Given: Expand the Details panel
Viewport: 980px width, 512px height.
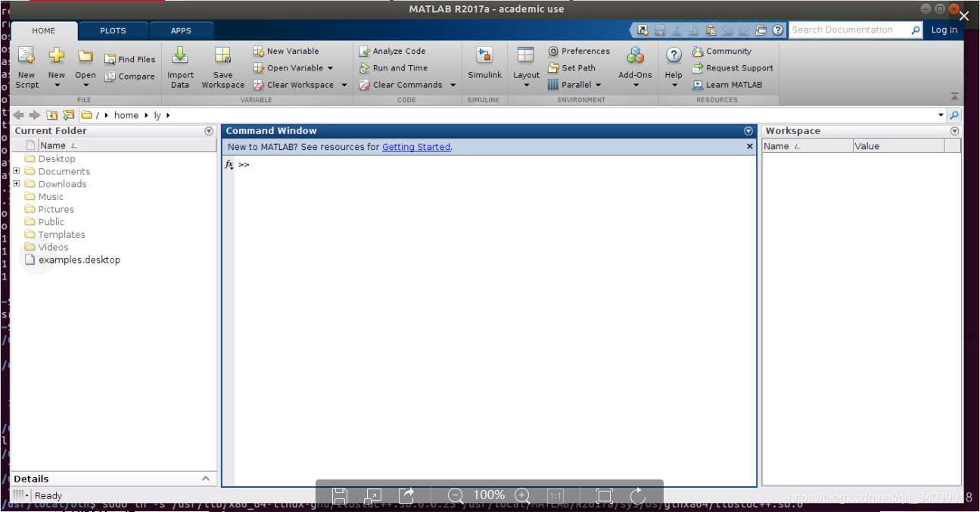Looking at the screenshot, I should tap(206, 479).
